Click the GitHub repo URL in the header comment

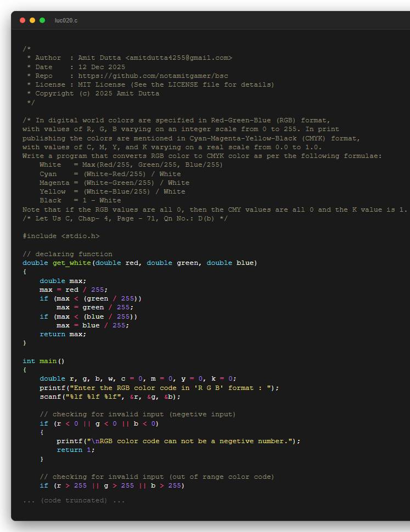(x=153, y=76)
